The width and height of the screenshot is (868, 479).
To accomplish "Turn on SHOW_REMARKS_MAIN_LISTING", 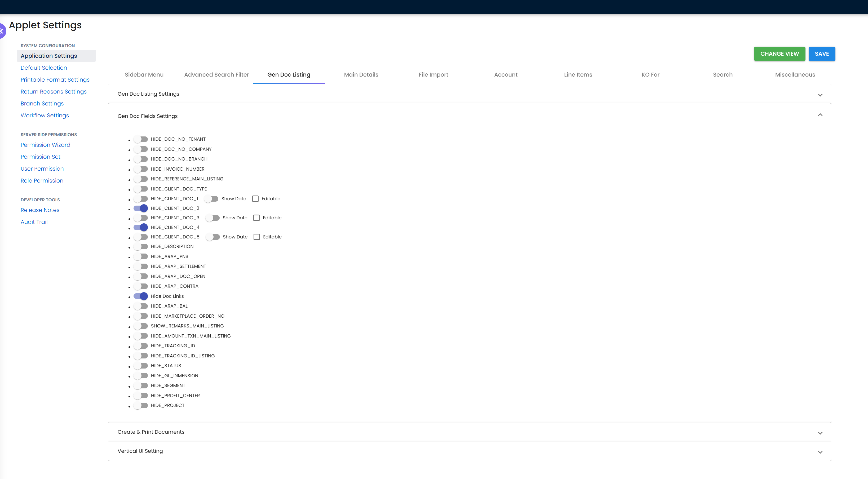I will point(140,326).
